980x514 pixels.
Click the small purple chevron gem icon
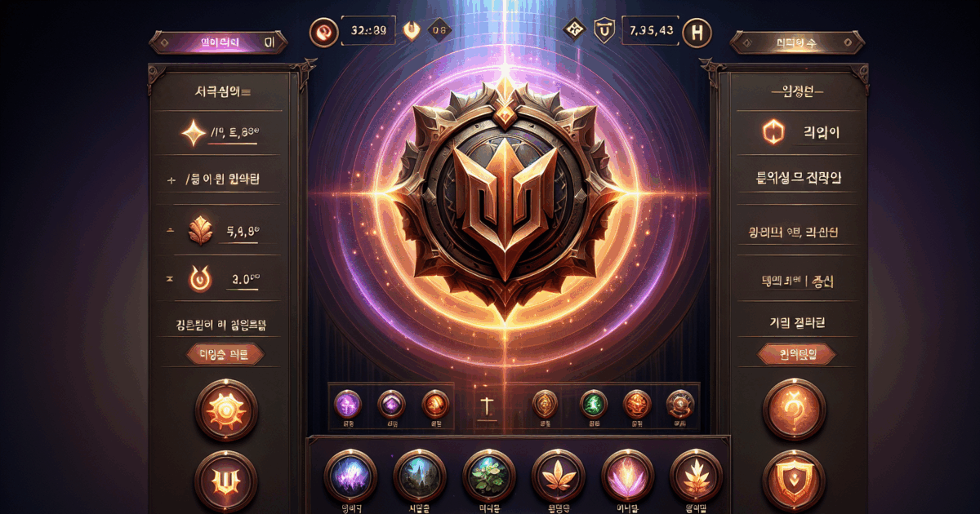[391, 403]
